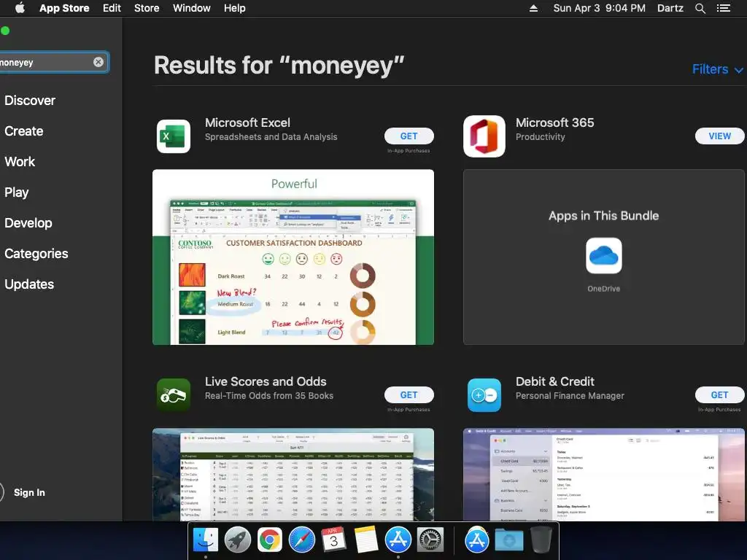Click the date and time in menu bar
This screenshot has width=747, height=560.
600,8
